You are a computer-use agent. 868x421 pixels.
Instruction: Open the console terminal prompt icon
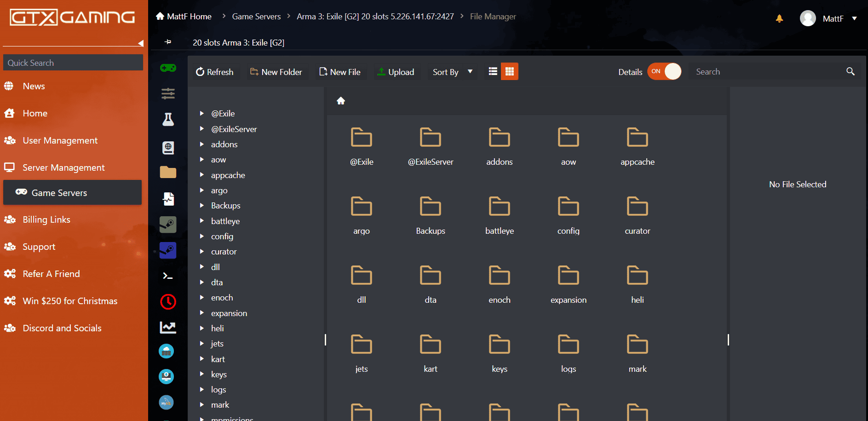pyautogui.click(x=168, y=276)
